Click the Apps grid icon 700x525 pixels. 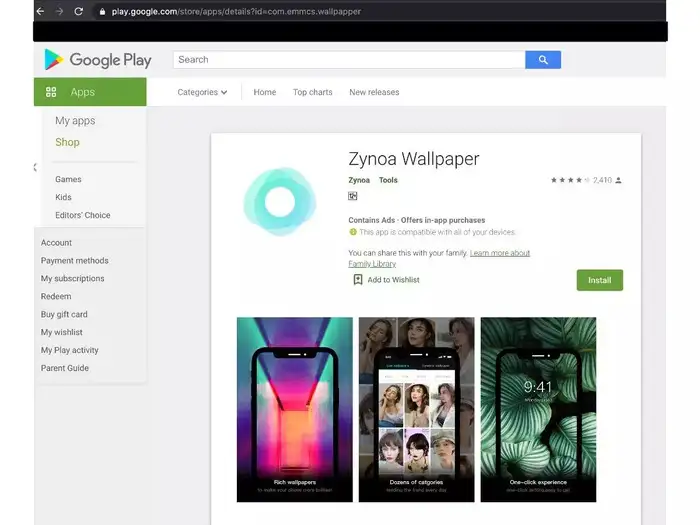(51, 92)
